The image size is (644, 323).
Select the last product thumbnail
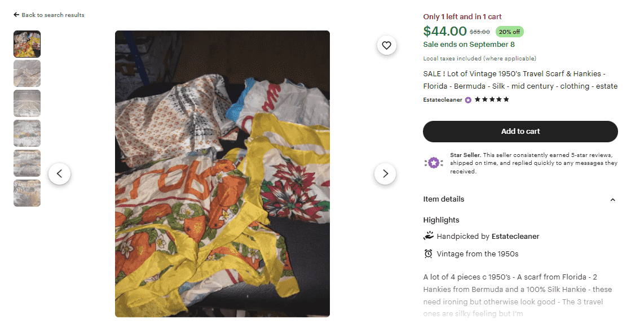27,193
